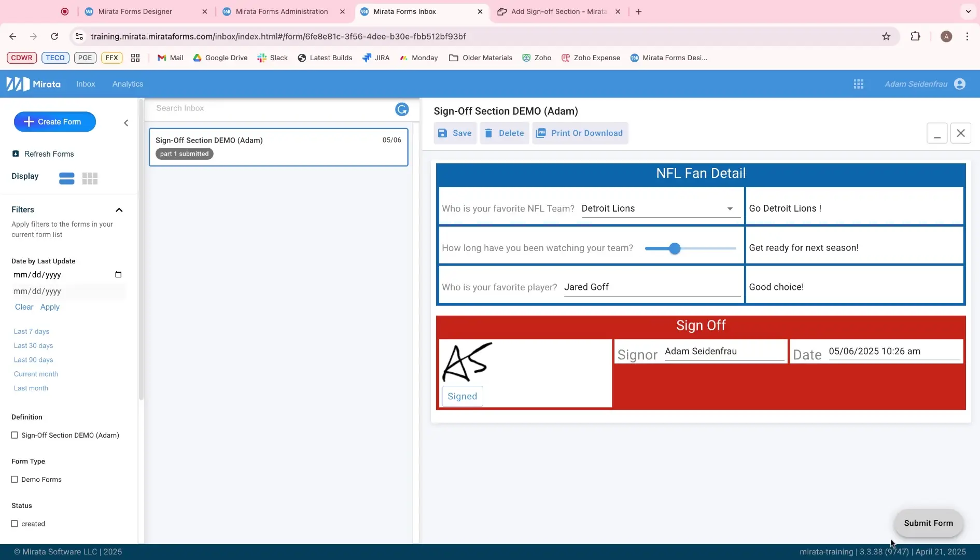Collapse the Filters section
Screen dimensions: 980x560
pyautogui.click(x=119, y=209)
